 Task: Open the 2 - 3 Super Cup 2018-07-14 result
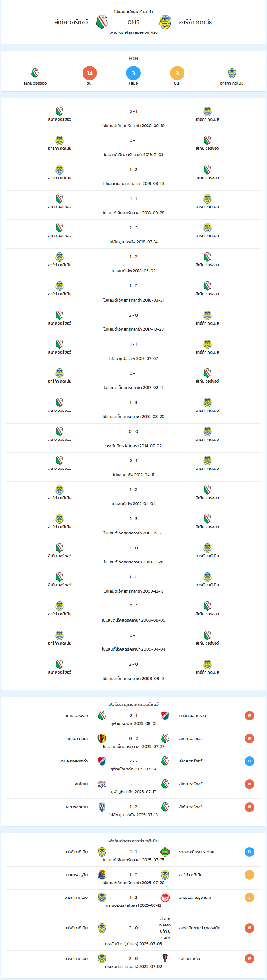(133, 228)
